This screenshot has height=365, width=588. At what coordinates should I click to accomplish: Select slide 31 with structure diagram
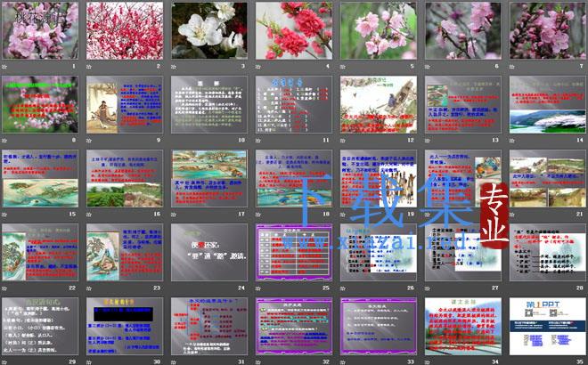[x=209, y=326]
